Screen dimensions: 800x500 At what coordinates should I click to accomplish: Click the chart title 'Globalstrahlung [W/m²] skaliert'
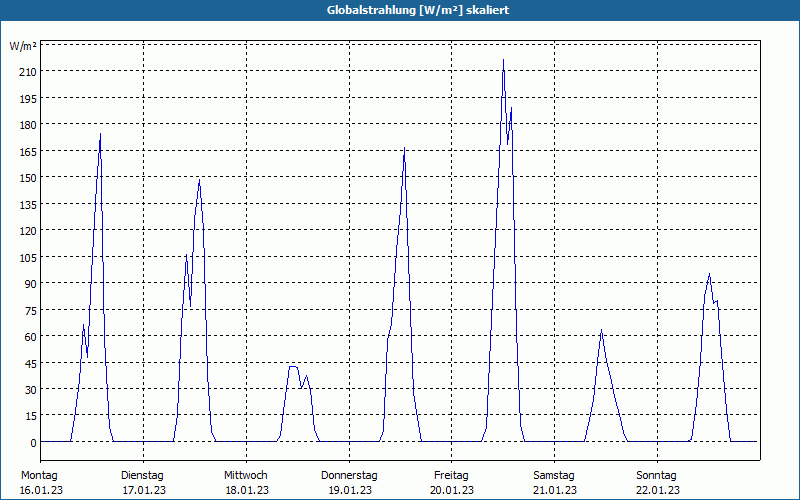tap(418, 10)
